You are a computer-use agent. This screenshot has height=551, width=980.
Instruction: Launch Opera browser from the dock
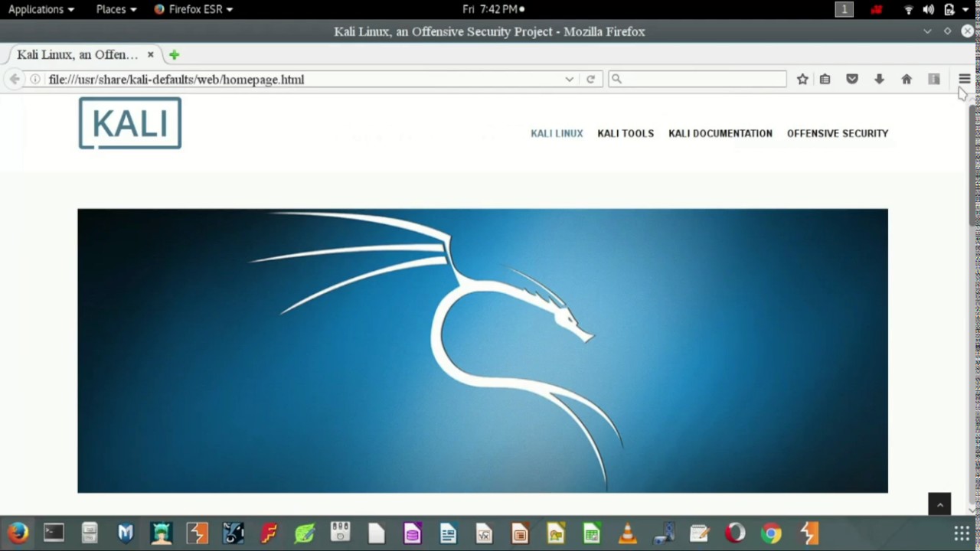[x=735, y=533]
